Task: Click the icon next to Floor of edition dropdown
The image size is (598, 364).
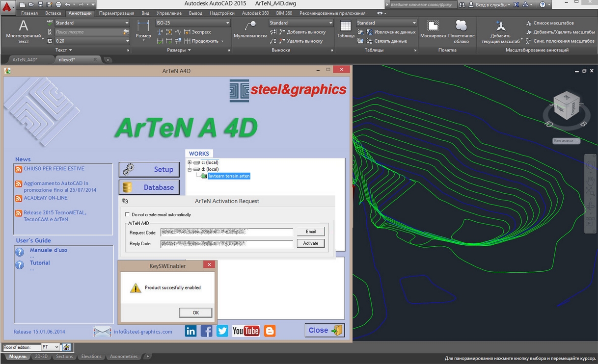Action: pos(66,347)
